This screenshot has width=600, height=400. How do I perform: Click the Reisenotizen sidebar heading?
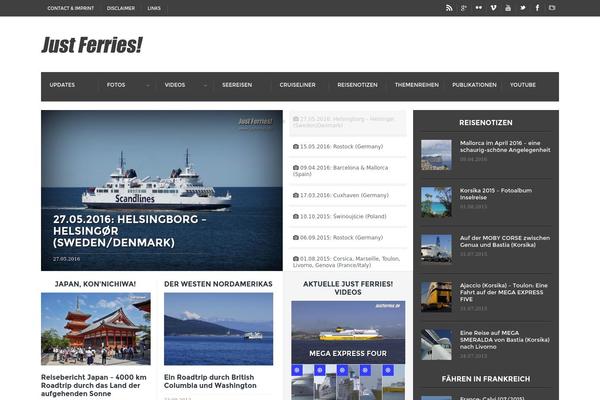tap(486, 123)
